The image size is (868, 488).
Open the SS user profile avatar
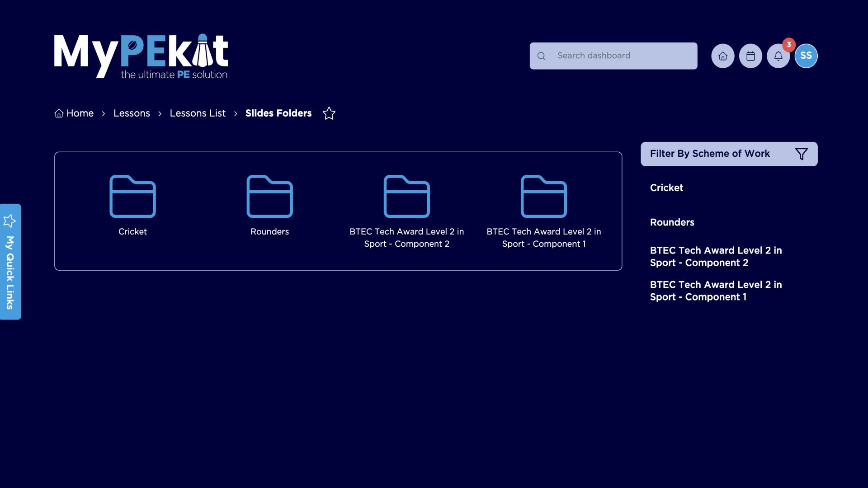[x=806, y=56]
